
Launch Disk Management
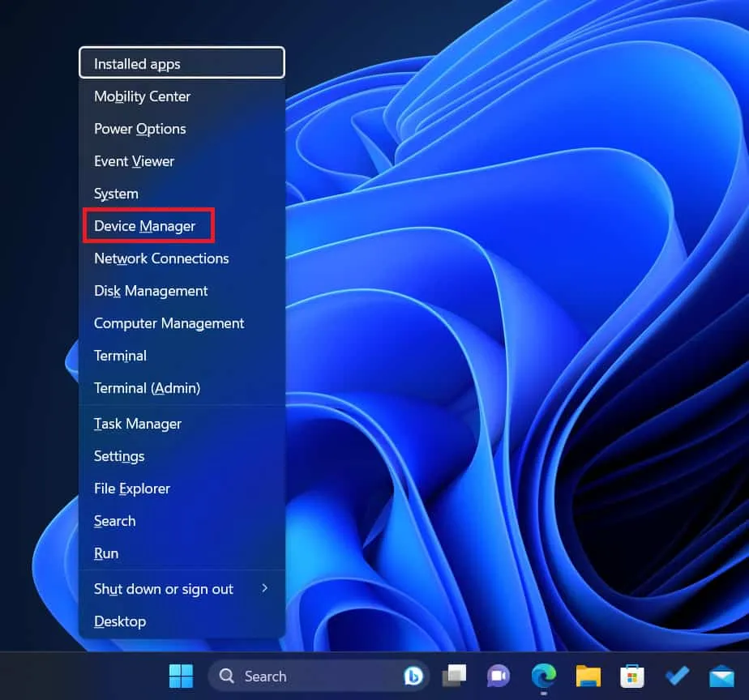click(x=182, y=291)
